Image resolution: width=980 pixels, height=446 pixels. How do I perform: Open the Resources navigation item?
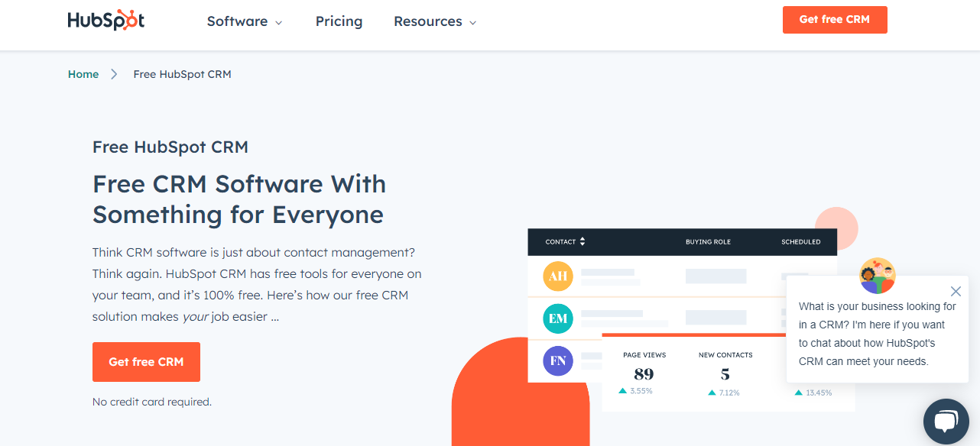428,21
